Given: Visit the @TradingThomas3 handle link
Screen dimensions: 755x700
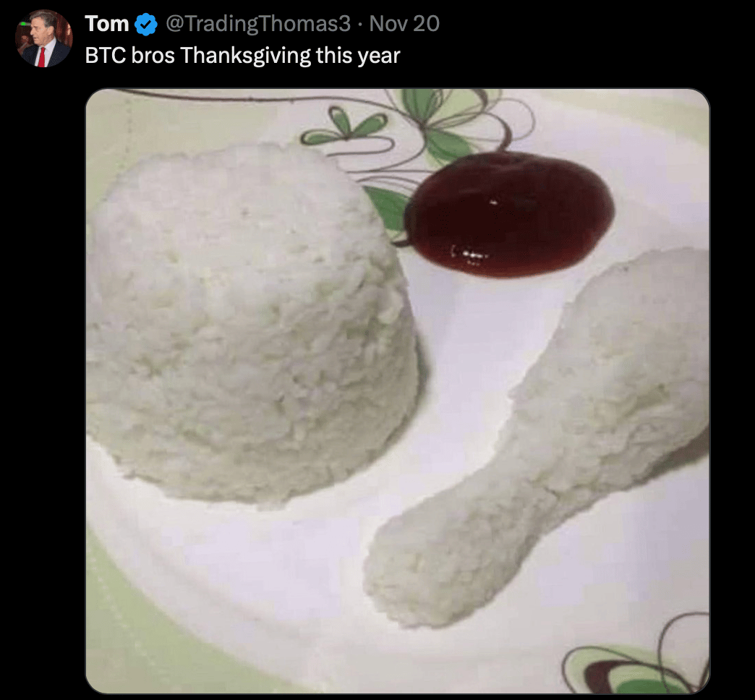Looking at the screenshot, I should [x=258, y=24].
